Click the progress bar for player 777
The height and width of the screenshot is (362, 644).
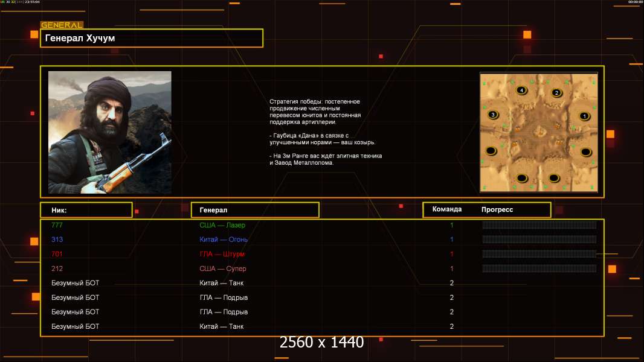pyautogui.click(x=539, y=225)
